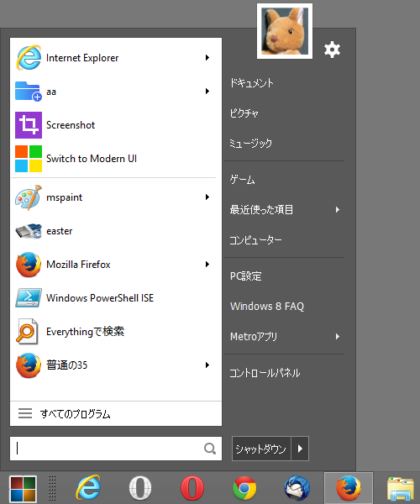Viewport: 420px width, 504px height.
Task: Click in the start menu search box
Action: (116, 449)
